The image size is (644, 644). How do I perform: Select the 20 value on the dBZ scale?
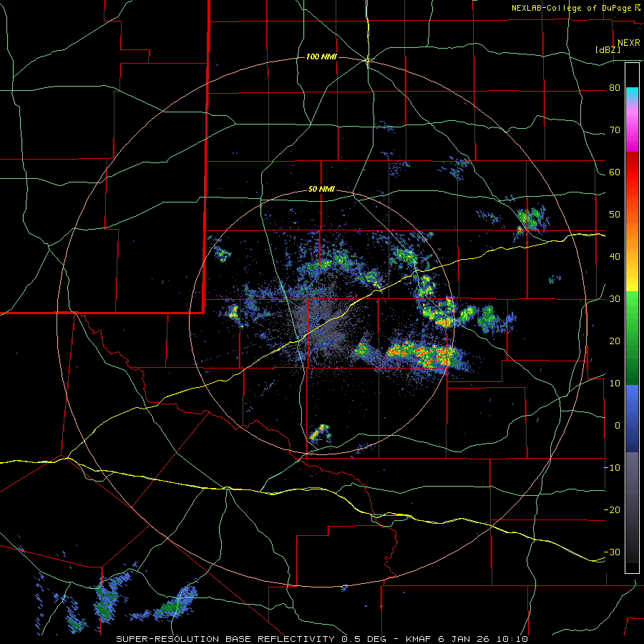coord(615,341)
